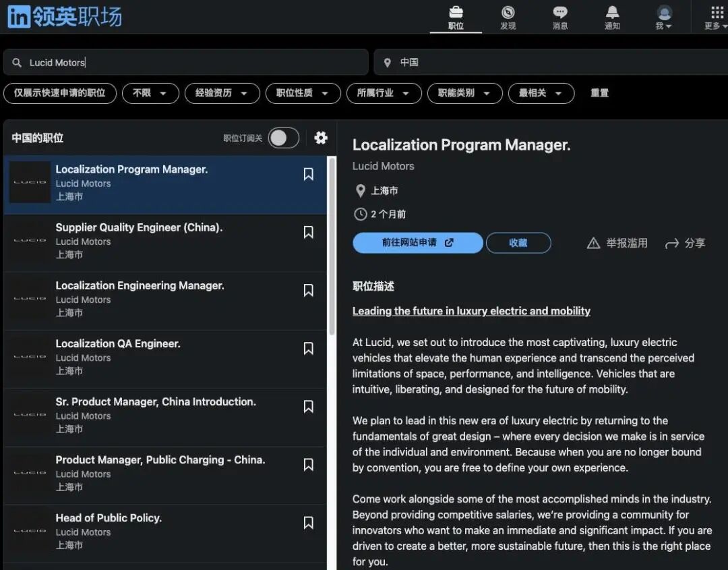728x570 pixels.
Task: Click Lucid logo of Localization QA Engineer row
Action: click(30, 356)
